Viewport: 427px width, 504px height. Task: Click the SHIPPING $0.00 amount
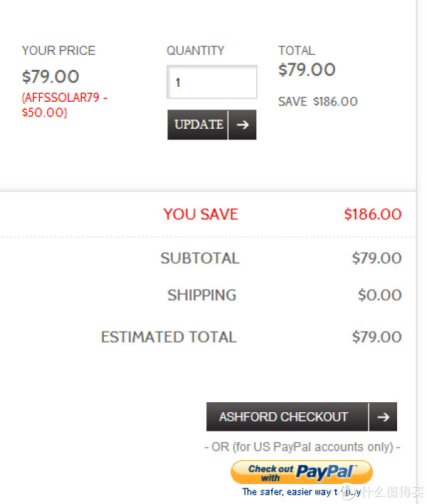coord(380,295)
